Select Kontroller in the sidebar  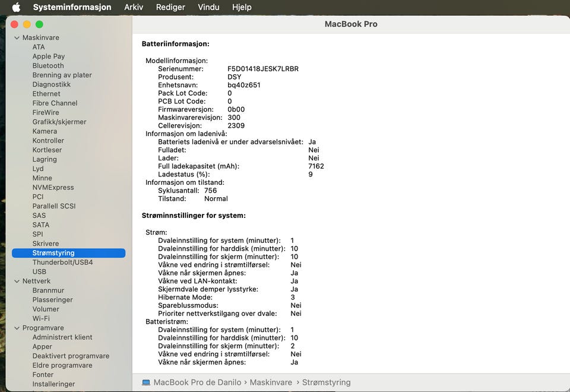(48, 140)
